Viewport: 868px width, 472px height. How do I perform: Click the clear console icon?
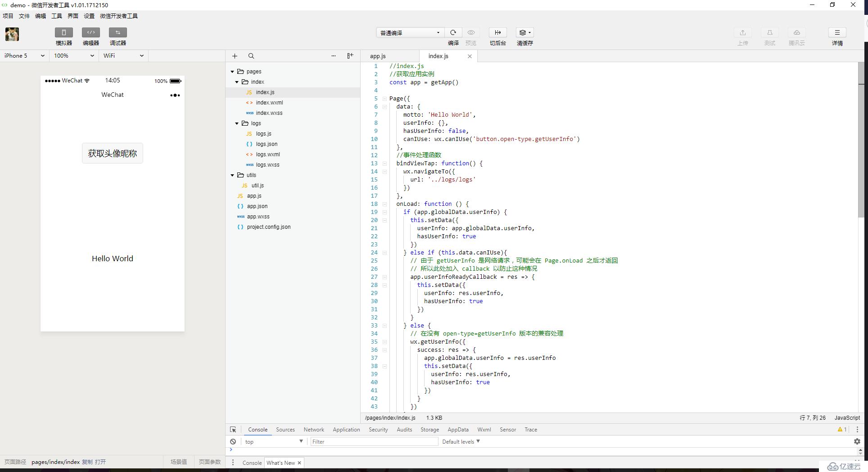(233, 442)
